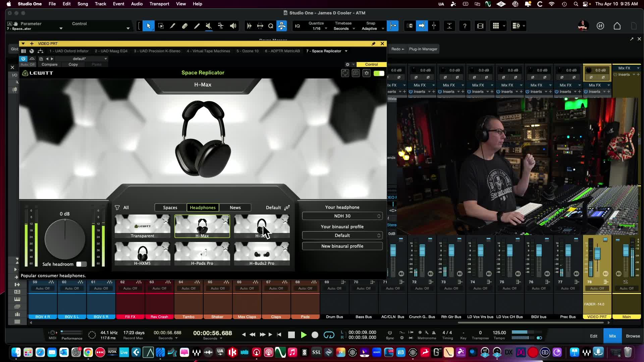The width and height of the screenshot is (644, 362).
Task: Click the transport Stop button
Action: tap(291, 335)
